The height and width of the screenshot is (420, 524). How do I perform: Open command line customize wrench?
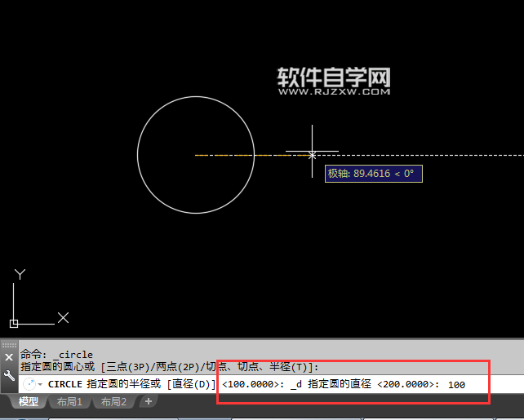(x=9, y=376)
